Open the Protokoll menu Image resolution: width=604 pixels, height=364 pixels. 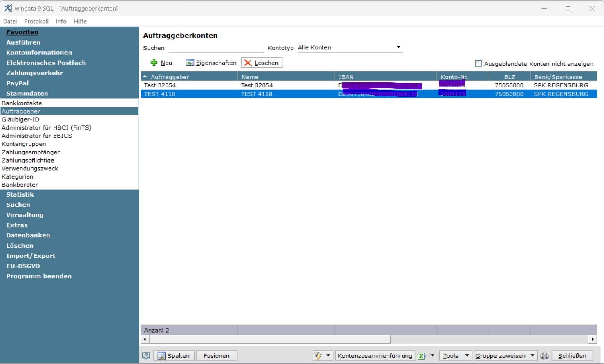click(x=36, y=21)
